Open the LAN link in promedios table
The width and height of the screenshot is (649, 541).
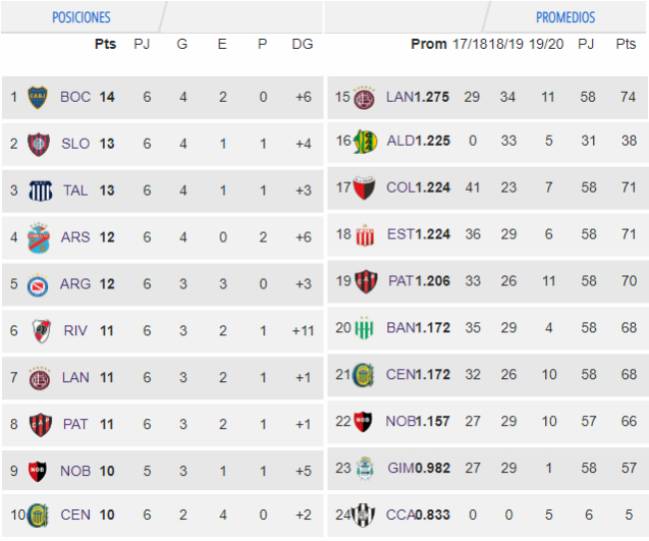pos(400,97)
